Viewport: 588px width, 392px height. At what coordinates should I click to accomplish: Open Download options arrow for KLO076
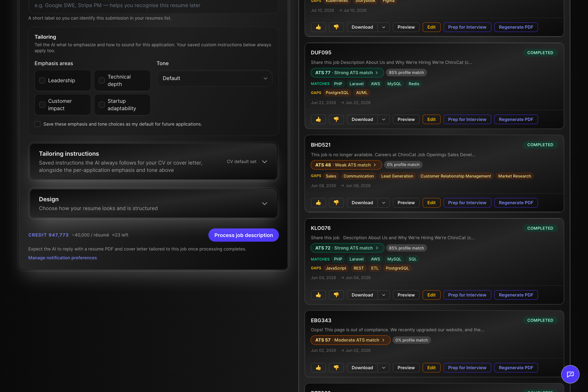pyautogui.click(x=383, y=295)
